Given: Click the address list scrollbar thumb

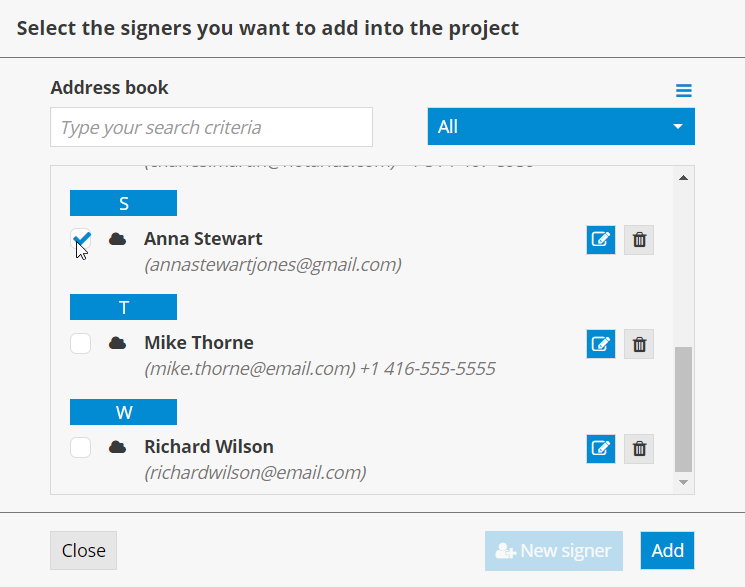Looking at the screenshot, I should pyautogui.click(x=683, y=408).
